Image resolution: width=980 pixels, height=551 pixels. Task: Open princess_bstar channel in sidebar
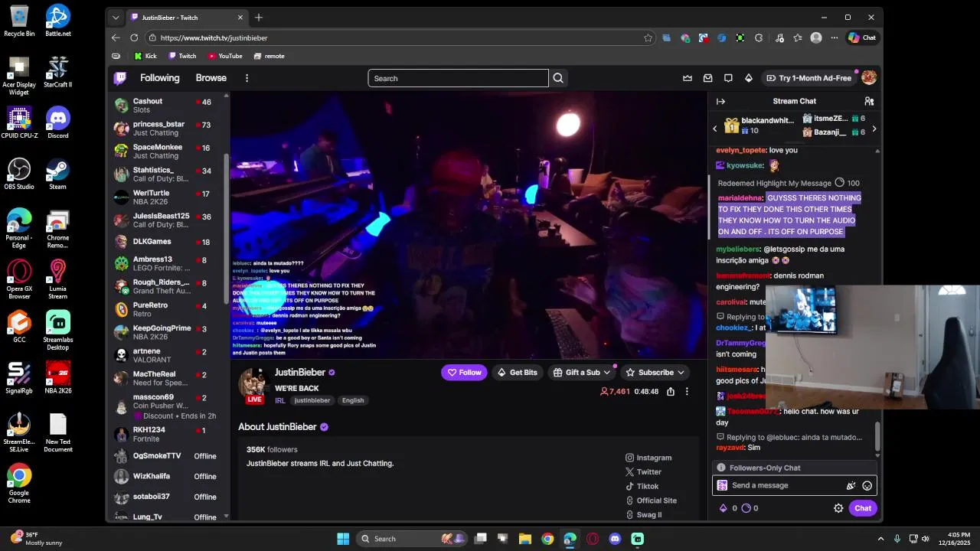click(x=168, y=128)
